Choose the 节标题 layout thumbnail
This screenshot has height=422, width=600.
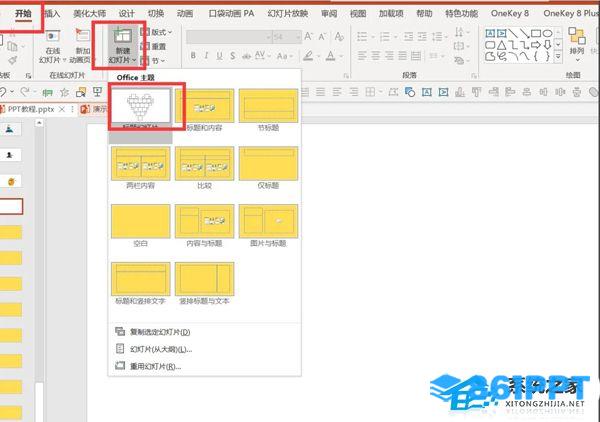click(x=268, y=106)
